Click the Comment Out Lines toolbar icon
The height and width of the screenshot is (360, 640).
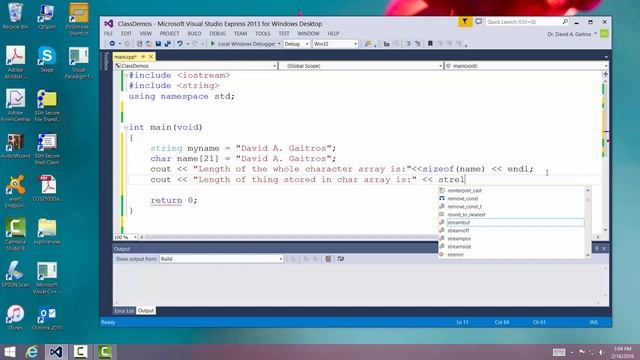pyautogui.click(x=408, y=44)
